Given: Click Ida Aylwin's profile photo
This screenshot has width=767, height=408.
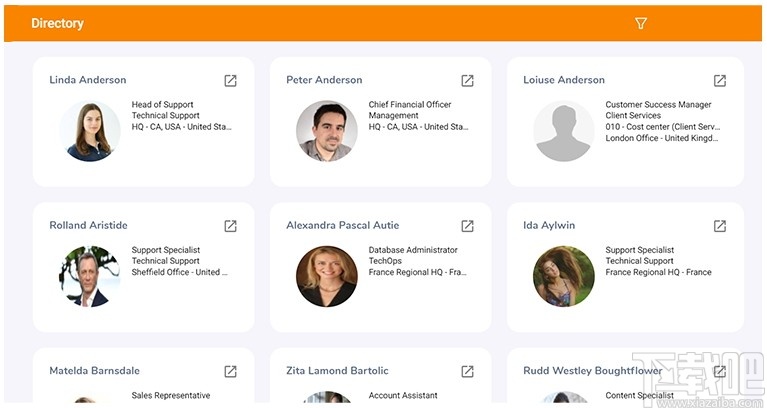Looking at the screenshot, I should pos(563,276).
